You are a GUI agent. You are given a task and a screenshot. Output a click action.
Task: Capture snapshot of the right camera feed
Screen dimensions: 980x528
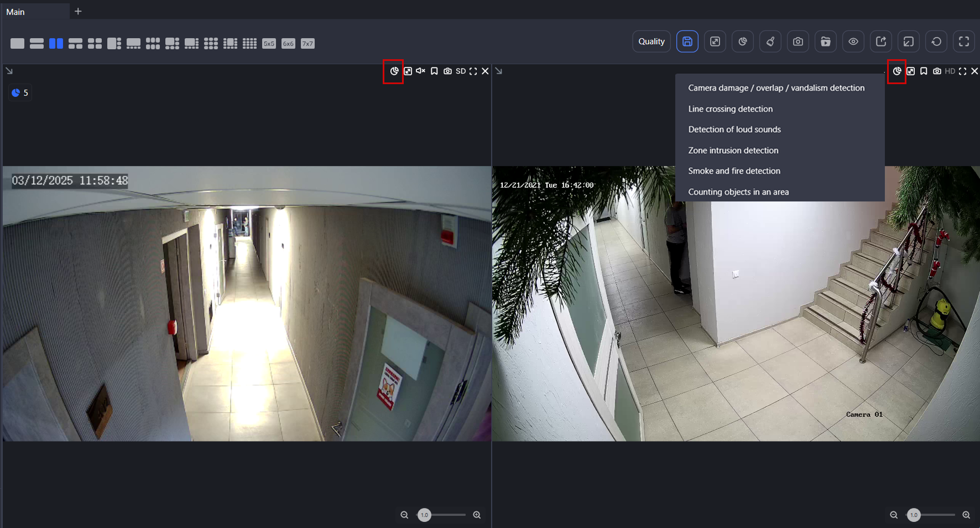pos(937,71)
